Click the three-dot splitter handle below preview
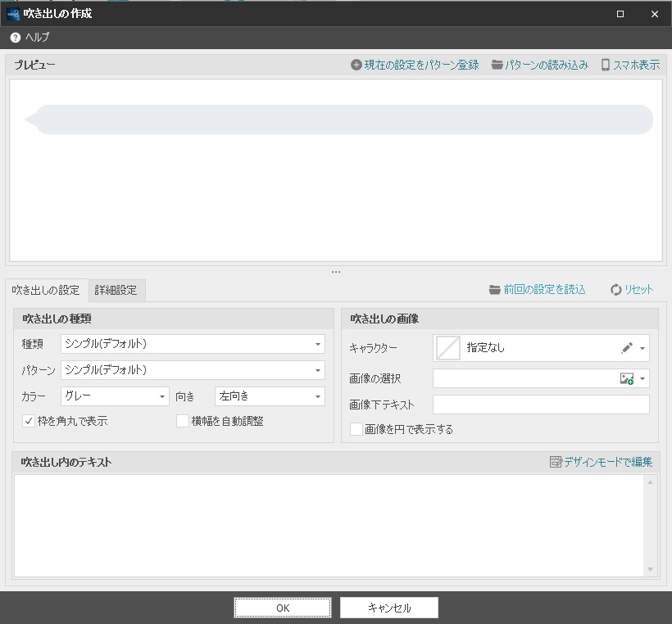The image size is (672, 624). (x=336, y=272)
